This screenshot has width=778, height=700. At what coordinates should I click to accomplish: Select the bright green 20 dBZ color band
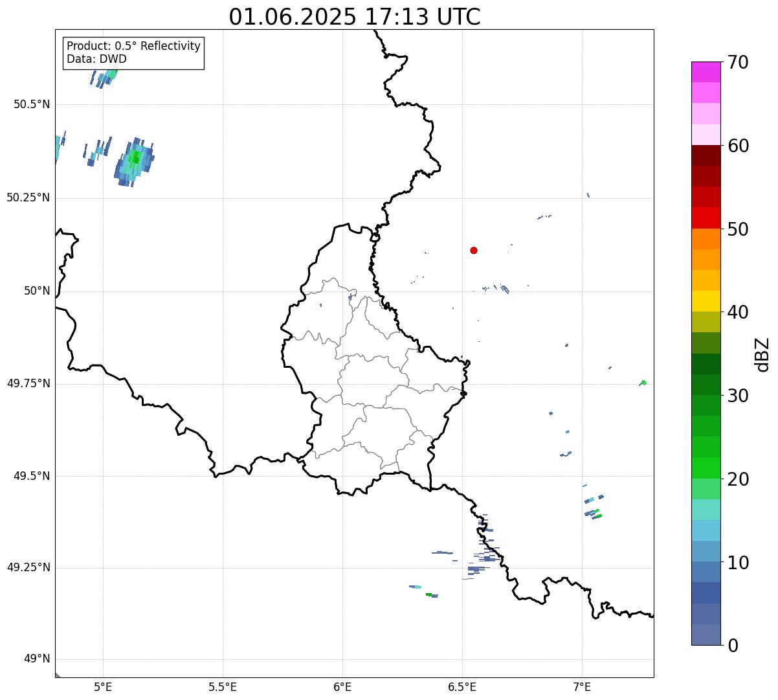point(706,468)
